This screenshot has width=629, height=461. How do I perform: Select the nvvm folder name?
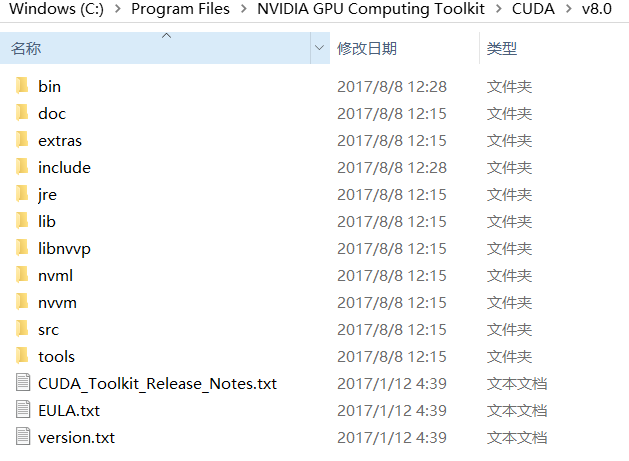(57, 303)
